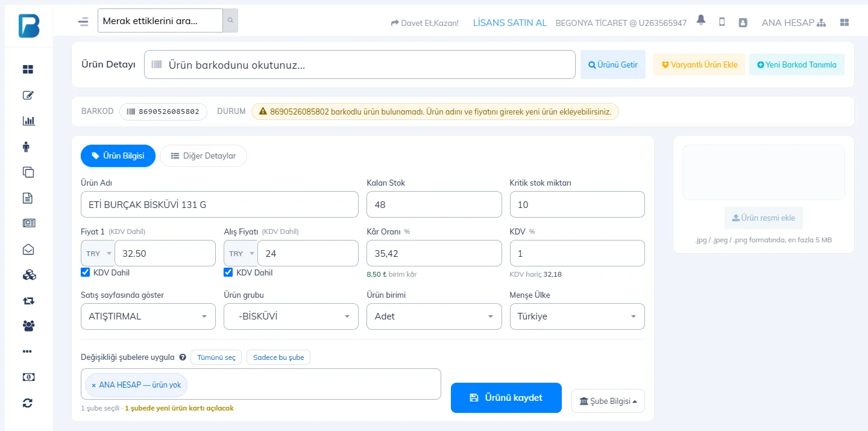
Task: Click the Ürünü Getir button
Action: point(613,64)
